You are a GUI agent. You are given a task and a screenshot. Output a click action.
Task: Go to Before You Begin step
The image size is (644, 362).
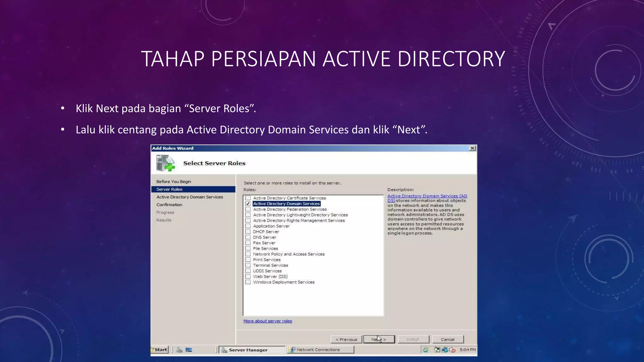(174, 182)
